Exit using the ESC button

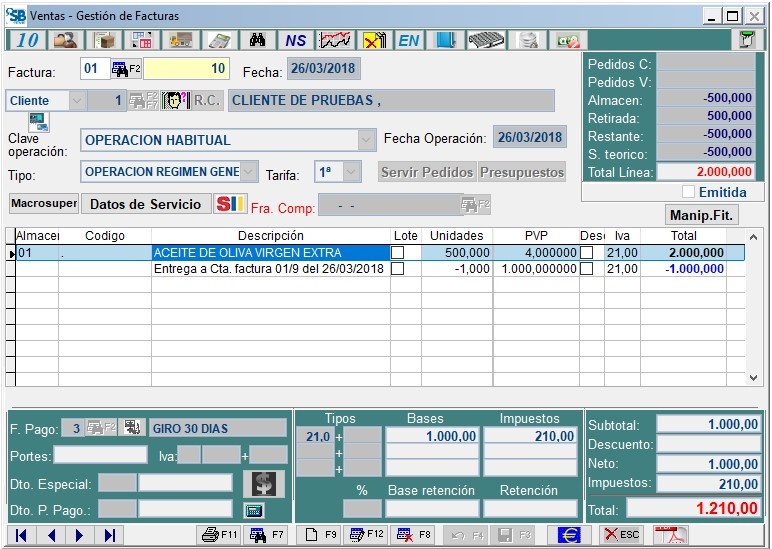click(x=622, y=535)
